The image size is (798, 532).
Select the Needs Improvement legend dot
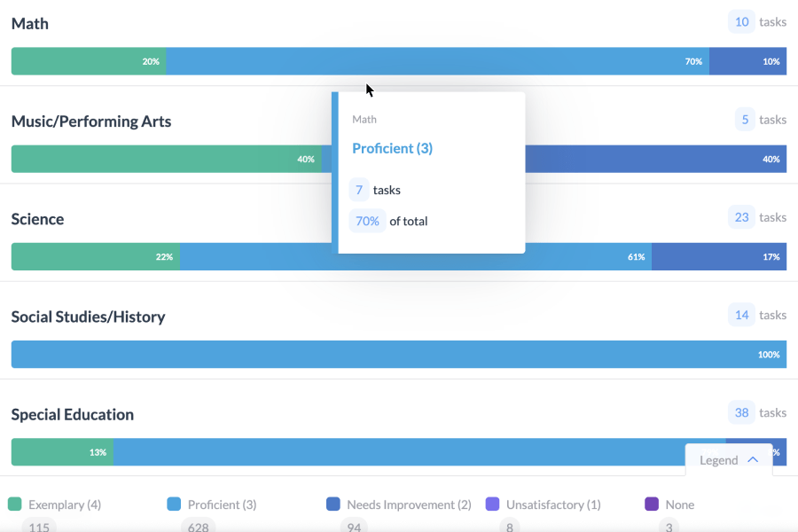[x=332, y=504]
